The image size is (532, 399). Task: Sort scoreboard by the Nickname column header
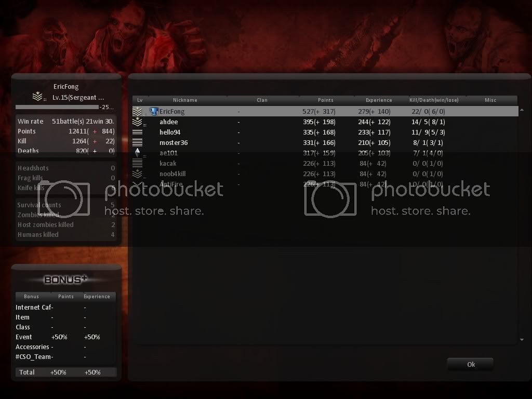185,100
